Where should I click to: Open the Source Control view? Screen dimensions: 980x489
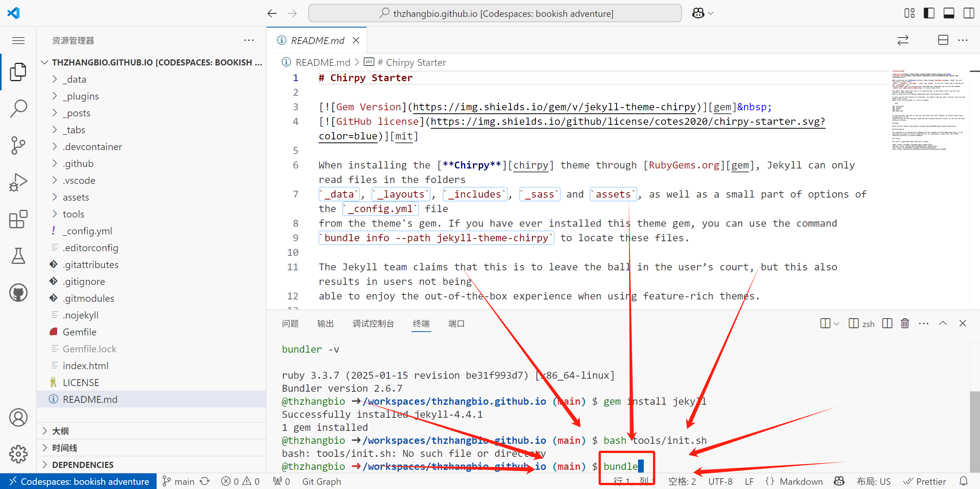[x=18, y=145]
